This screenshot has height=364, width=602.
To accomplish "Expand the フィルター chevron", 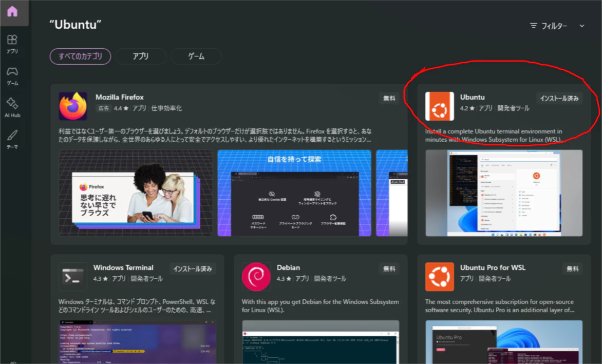I will click(582, 26).
